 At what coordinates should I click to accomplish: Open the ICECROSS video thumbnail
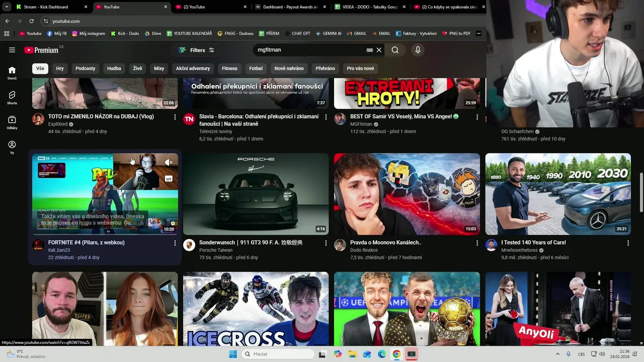coord(256,309)
